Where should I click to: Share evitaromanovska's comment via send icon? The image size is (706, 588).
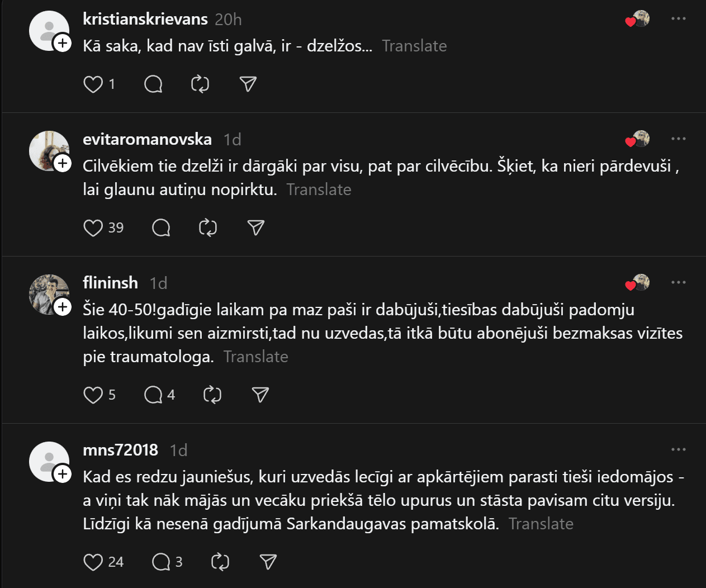[x=256, y=228]
